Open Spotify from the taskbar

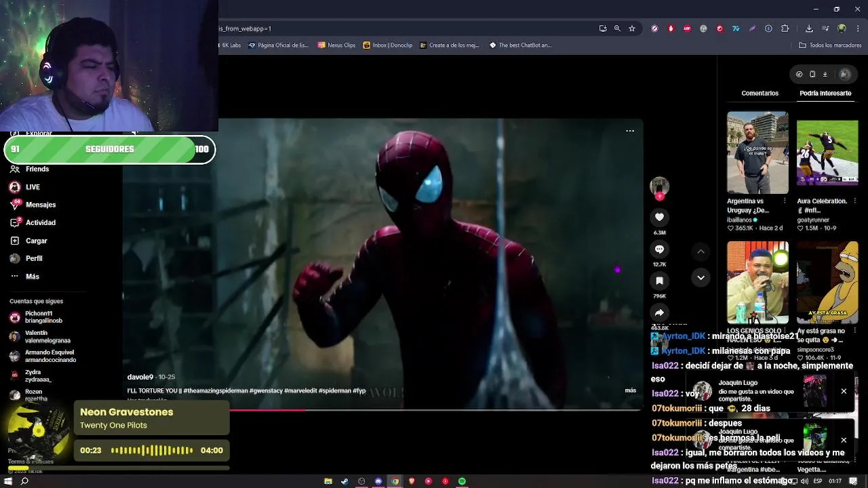pos(462,481)
